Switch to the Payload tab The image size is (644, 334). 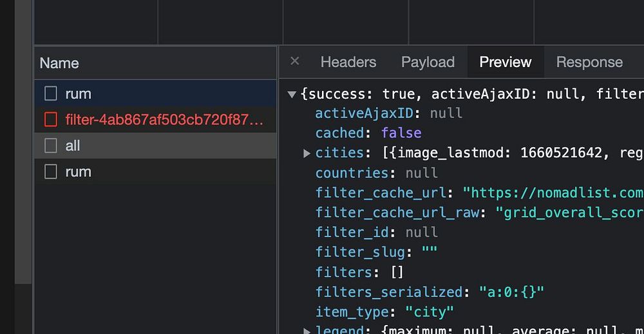[x=428, y=62]
